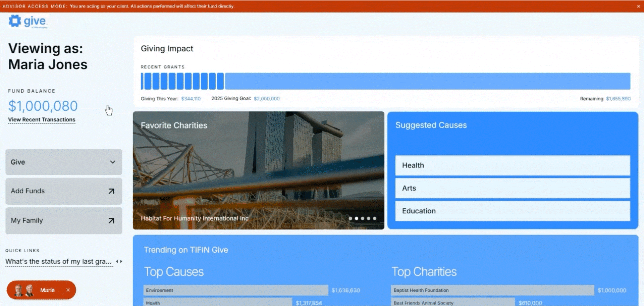Screen dimensions: 644x306
Task: Expand the Give dropdown chevron
Action: 113,162
